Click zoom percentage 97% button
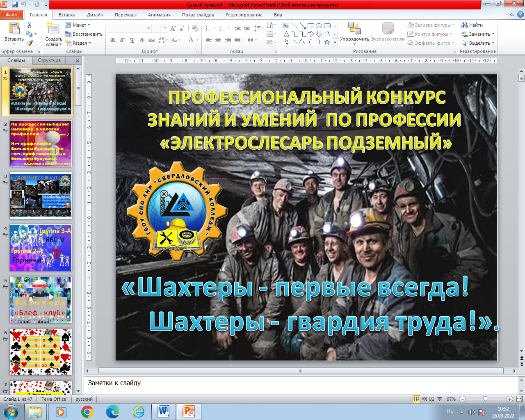This screenshot has width=525, height=420. click(451, 399)
